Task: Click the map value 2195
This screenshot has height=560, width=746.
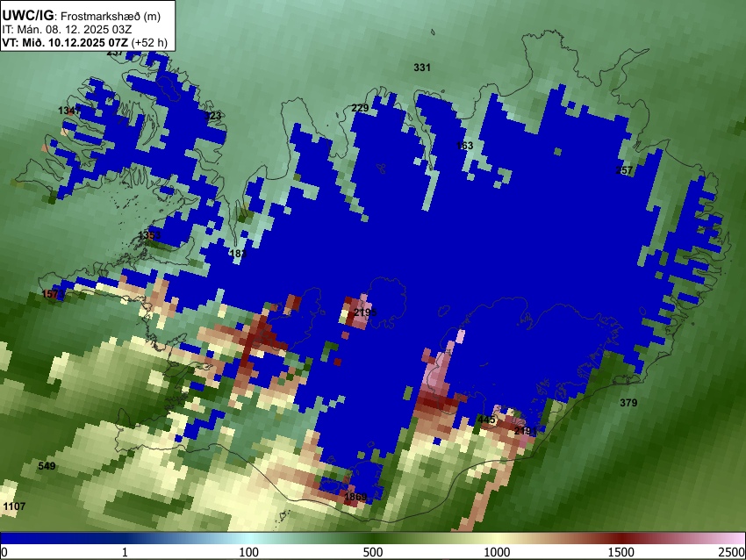Action: pos(365,312)
